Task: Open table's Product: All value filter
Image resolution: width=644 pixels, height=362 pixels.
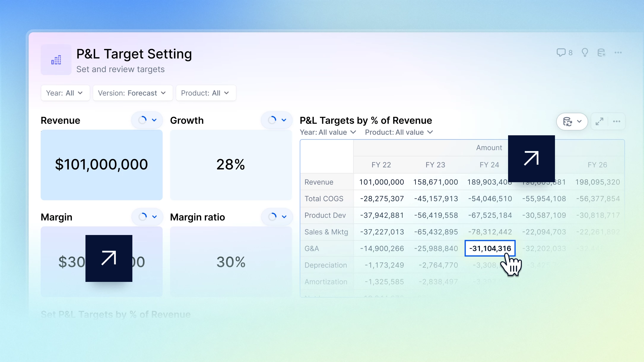Action: (x=399, y=132)
